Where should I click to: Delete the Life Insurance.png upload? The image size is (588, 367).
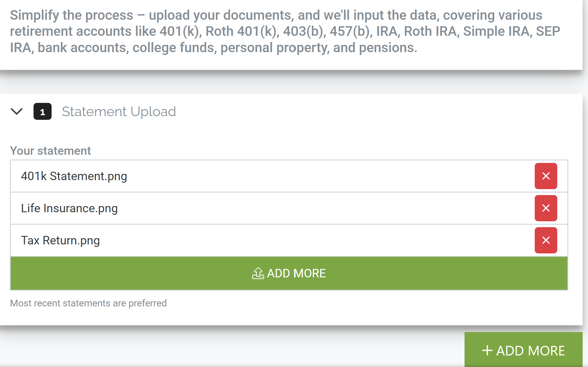tap(546, 208)
